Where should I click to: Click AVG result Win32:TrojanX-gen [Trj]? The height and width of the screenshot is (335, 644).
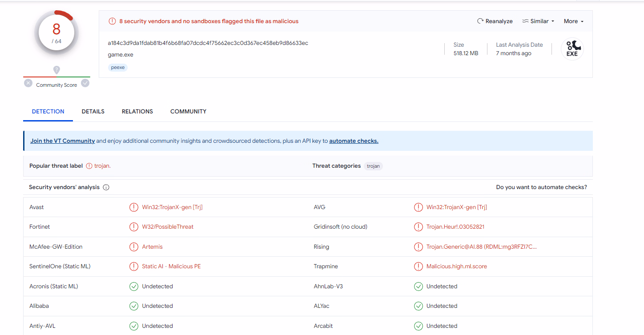pos(457,207)
